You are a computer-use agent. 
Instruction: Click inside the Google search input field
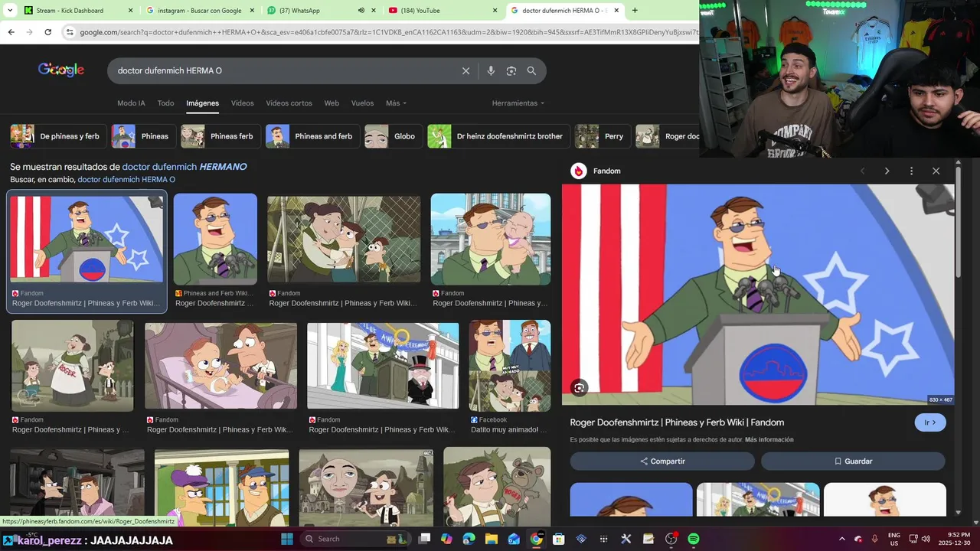pos(283,70)
